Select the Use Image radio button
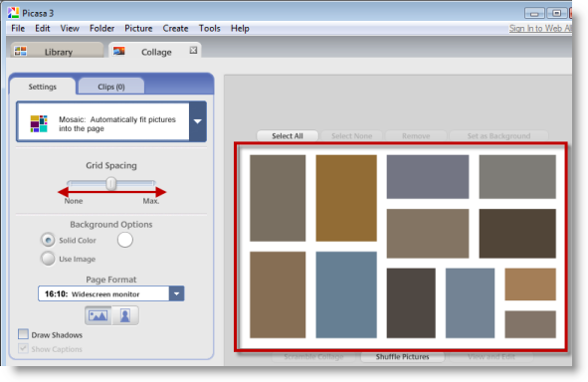 tap(48, 259)
